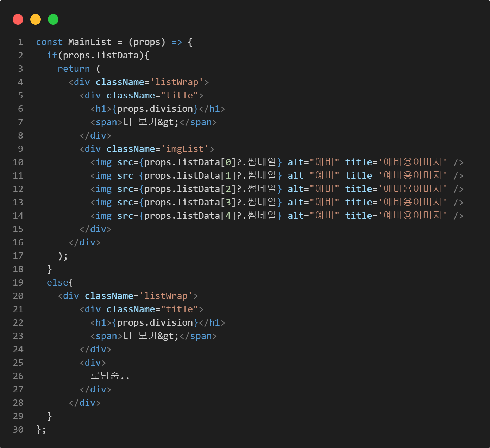The width and height of the screenshot is (490, 448).
Task: Click title='예비용이미지' value on line 12
Action: pyautogui.click(x=413, y=189)
